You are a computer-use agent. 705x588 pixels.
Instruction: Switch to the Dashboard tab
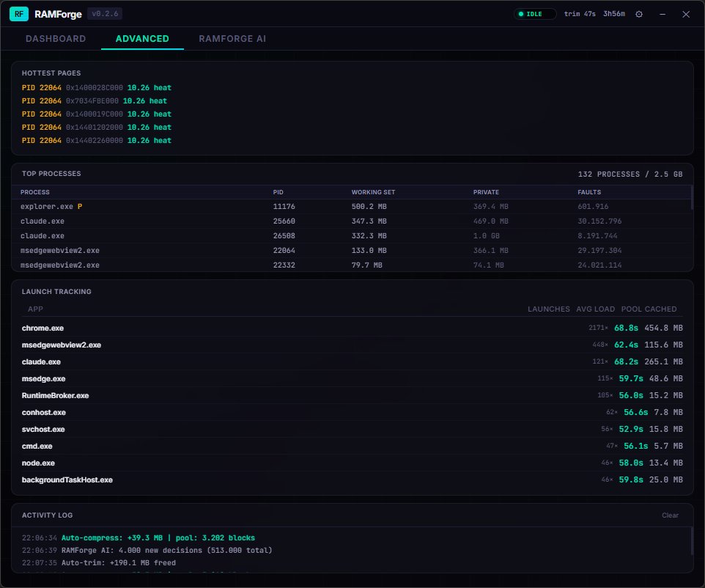(x=56, y=39)
